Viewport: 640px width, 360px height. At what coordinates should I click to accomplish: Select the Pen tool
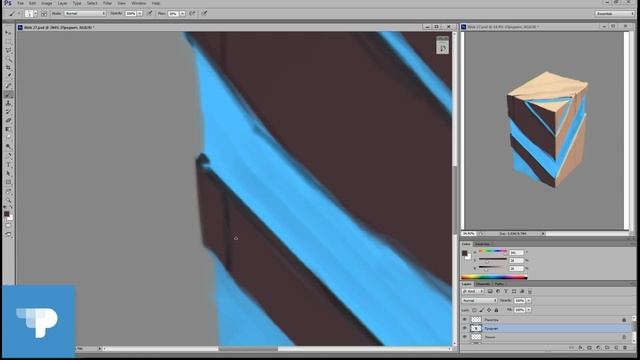[x=8, y=156]
